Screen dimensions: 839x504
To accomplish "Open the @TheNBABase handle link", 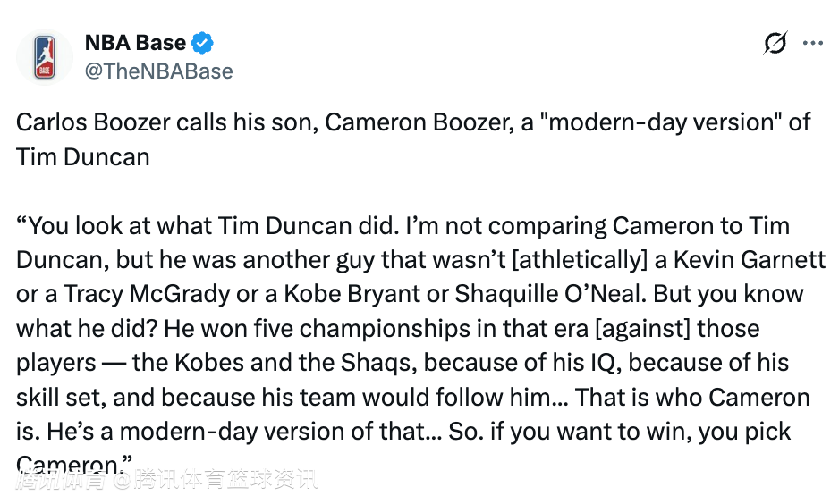I will coord(158,71).
